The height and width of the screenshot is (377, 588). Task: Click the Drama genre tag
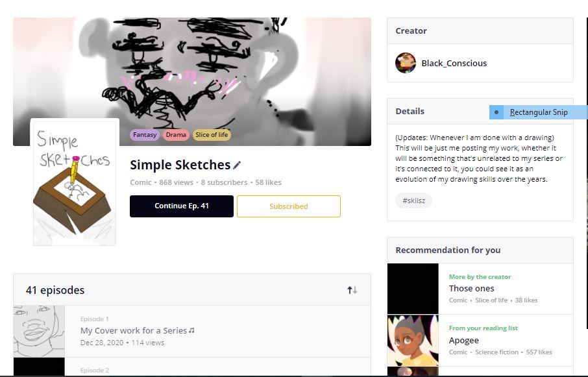176,134
